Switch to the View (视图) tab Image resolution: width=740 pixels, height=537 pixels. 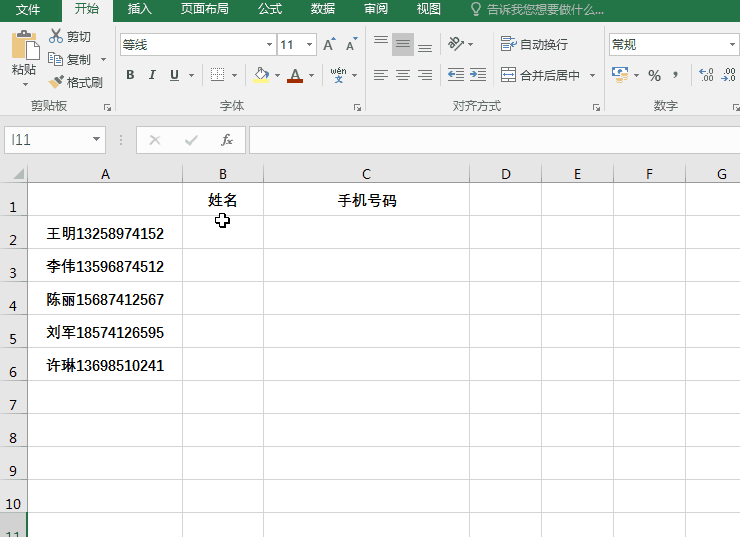(x=429, y=9)
